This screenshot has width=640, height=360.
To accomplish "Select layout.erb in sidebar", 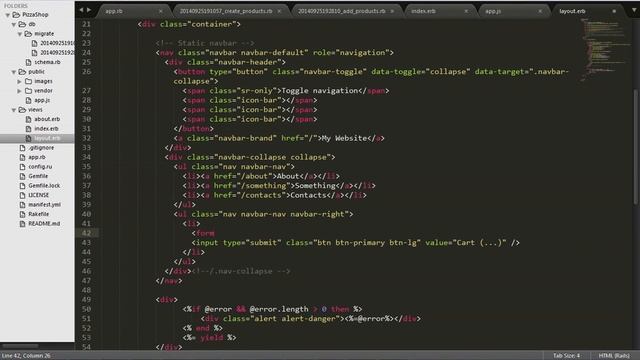I will (x=47, y=138).
